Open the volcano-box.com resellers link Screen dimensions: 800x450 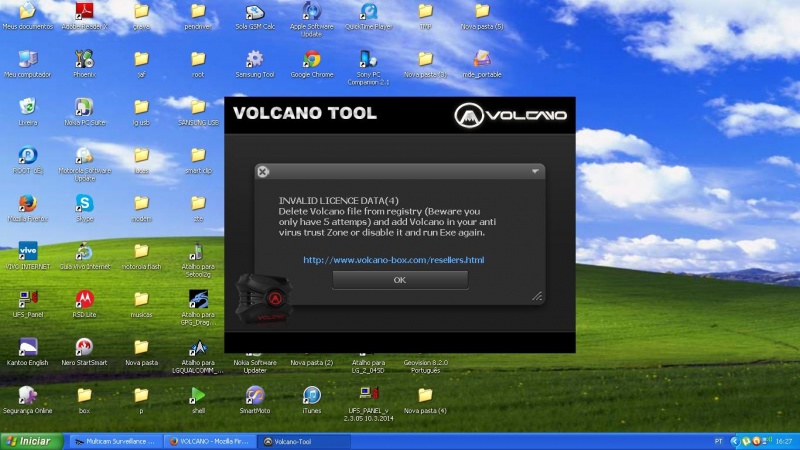pos(393,260)
